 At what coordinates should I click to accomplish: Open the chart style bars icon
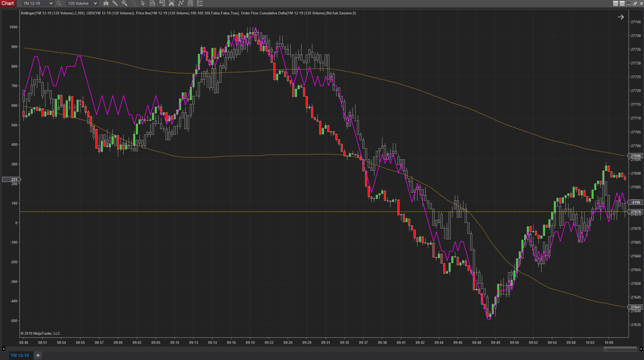pyautogui.click(x=106, y=3)
